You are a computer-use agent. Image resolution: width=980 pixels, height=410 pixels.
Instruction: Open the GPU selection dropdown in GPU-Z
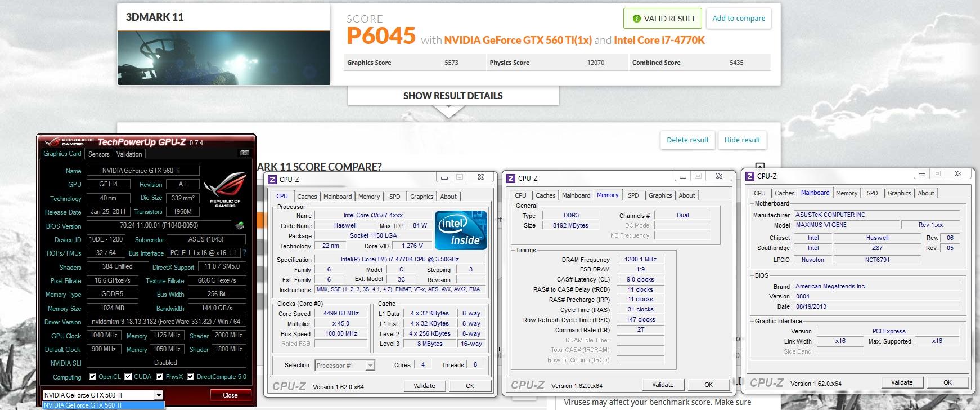click(159, 395)
